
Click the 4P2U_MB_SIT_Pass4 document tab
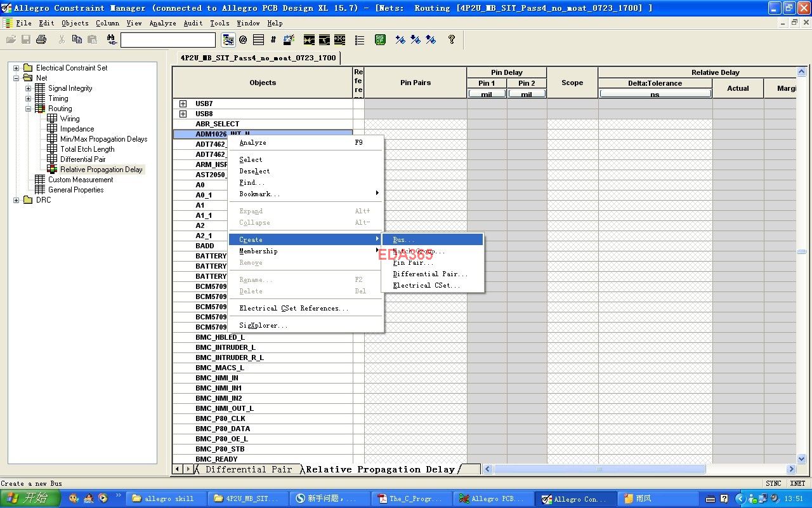coord(258,58)
